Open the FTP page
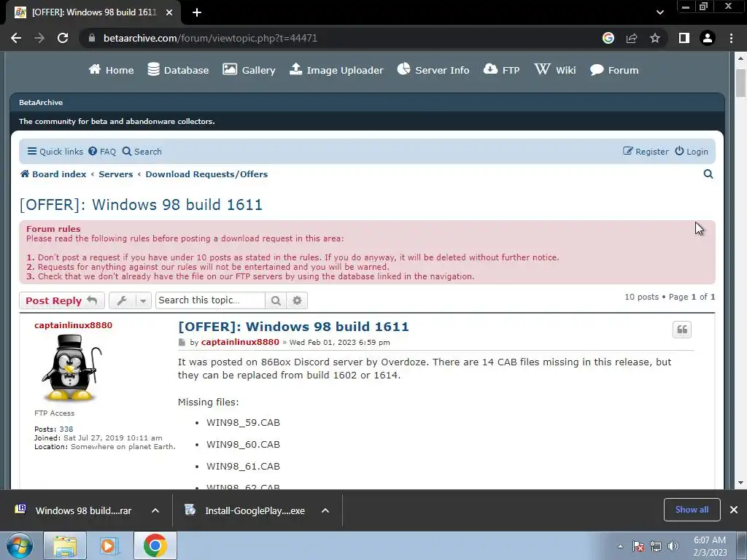 point(501,70)
